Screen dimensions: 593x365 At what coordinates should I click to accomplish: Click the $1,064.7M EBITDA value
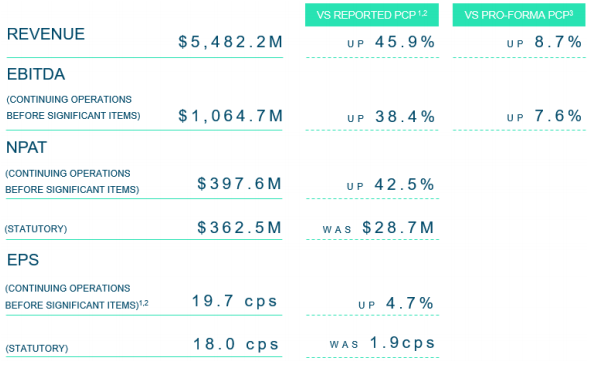pos(230,116)
